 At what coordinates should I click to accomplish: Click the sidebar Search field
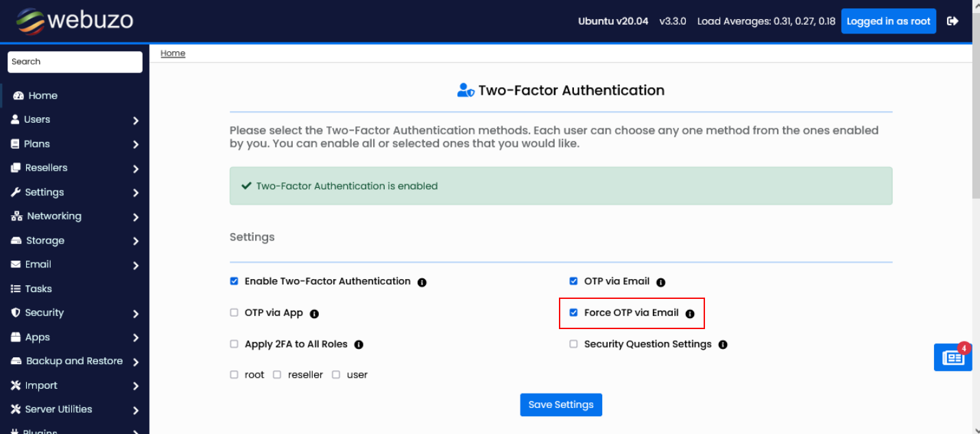coord(75,62)
